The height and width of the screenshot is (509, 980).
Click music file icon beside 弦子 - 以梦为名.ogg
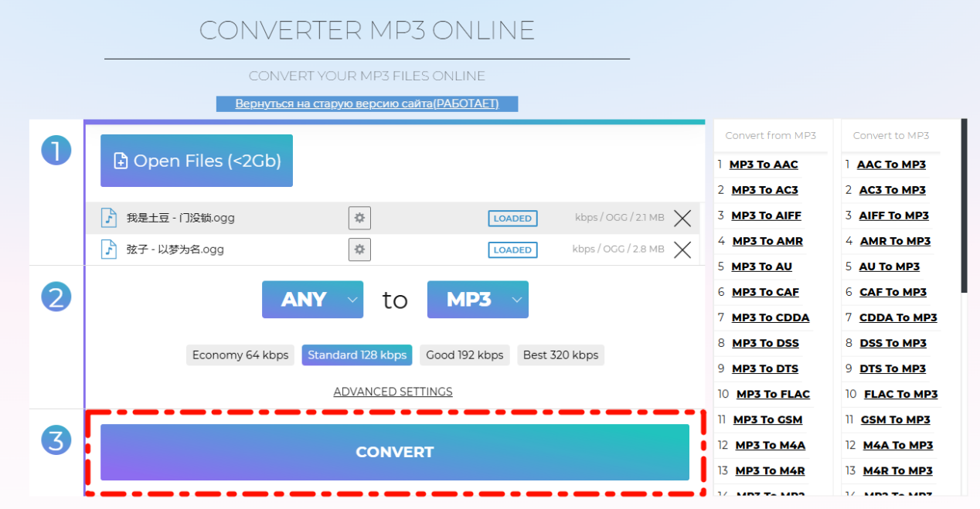(x=109, y=249)
